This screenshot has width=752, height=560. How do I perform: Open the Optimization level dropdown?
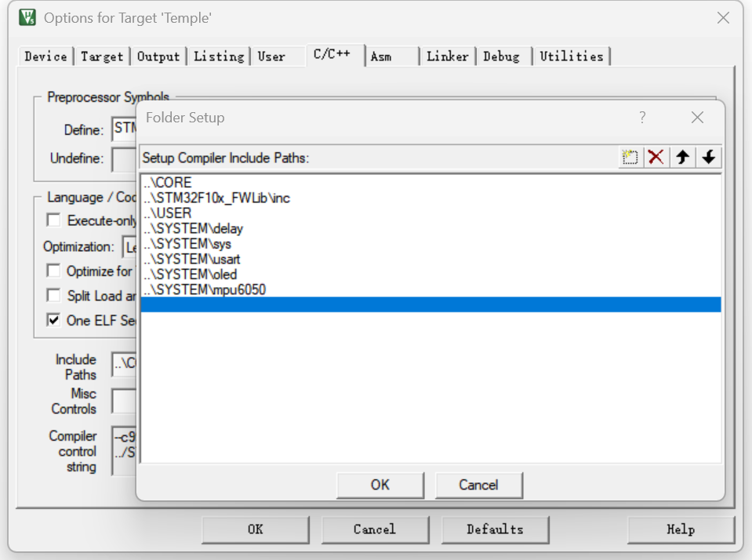tap(130, 247)
